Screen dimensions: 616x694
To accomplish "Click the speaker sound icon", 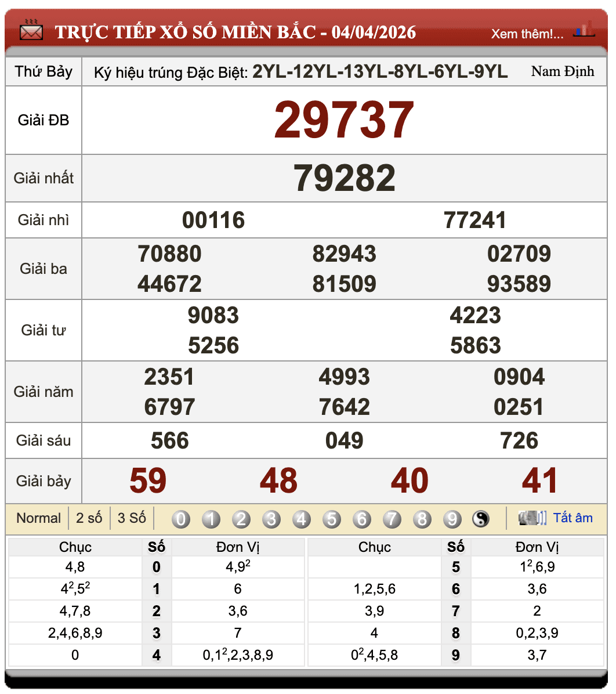I will (532, 518).
